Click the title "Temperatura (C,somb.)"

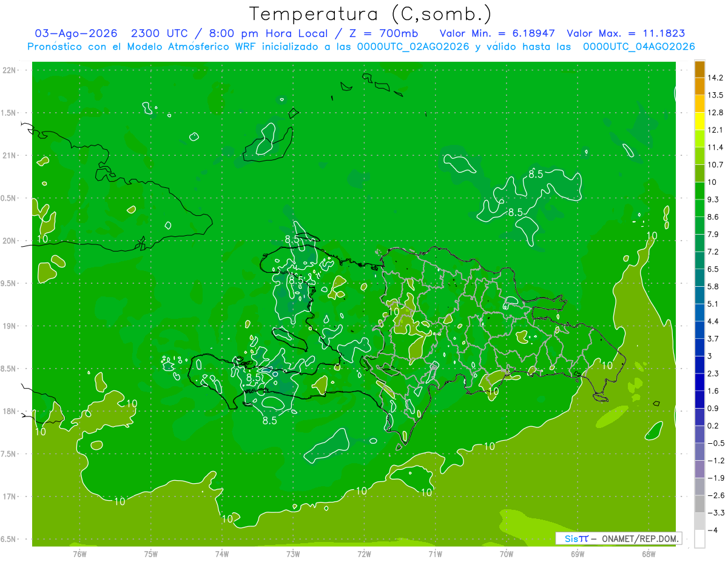[x=370, y=14]
